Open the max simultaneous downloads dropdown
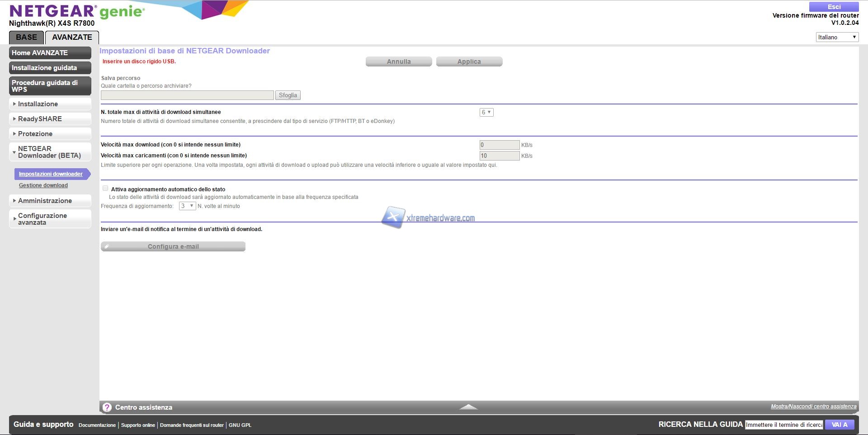The height and width of the screenshot is (435, 868). coord(486,112)
